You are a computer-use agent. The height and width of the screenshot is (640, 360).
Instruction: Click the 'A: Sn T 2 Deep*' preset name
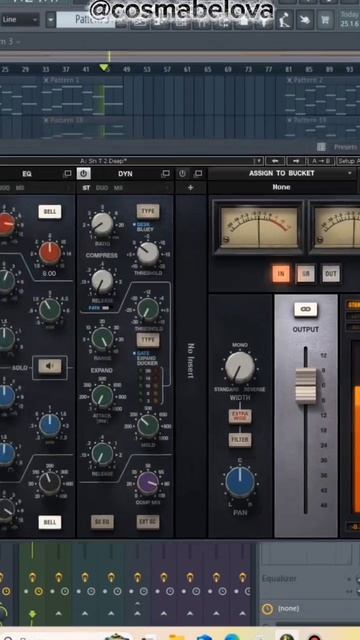104,161
